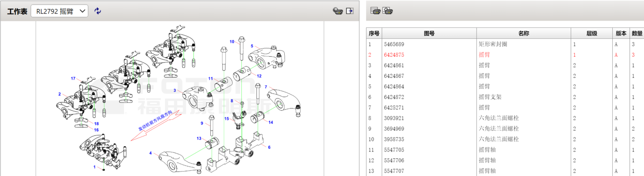This screenshot has height=176, width=644.
Task: Click part number 3093921 in table
Action: click(394, 118)
